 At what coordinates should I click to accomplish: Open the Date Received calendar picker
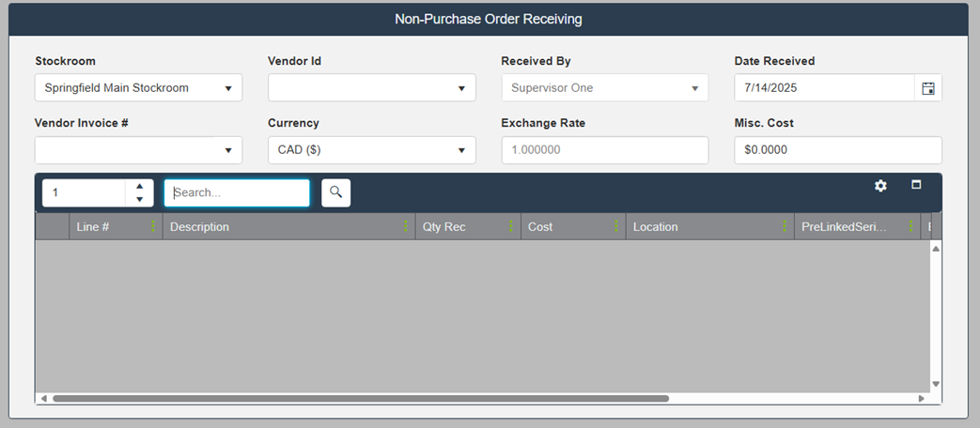point(927,88)
